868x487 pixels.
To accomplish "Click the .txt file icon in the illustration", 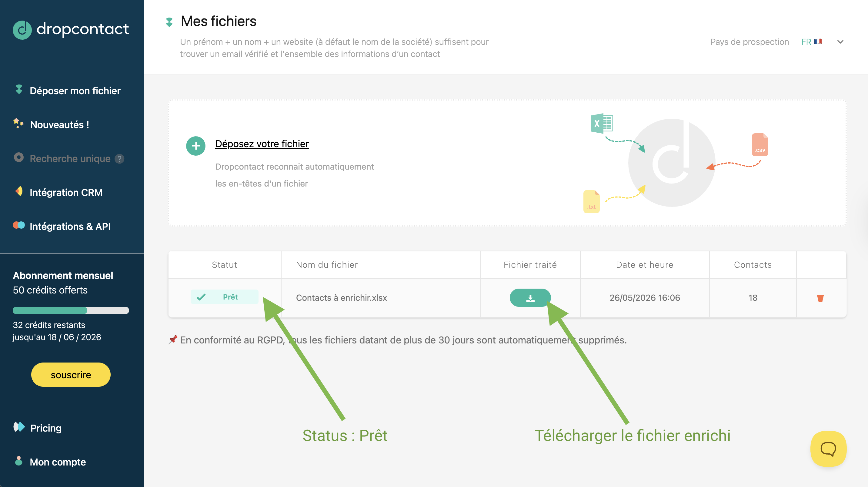I will point(592,201).
